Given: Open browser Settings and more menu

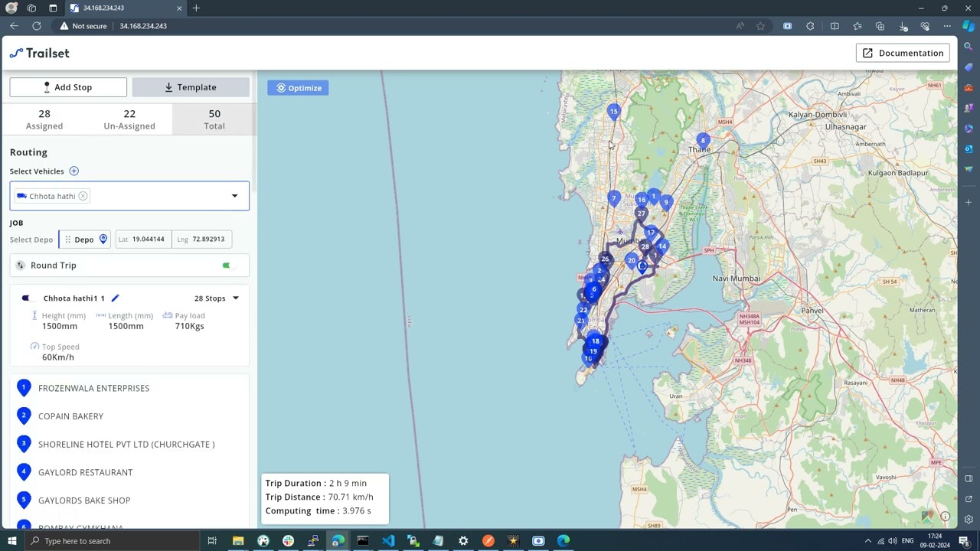Looking at the screenshot, I should [947, 26].
